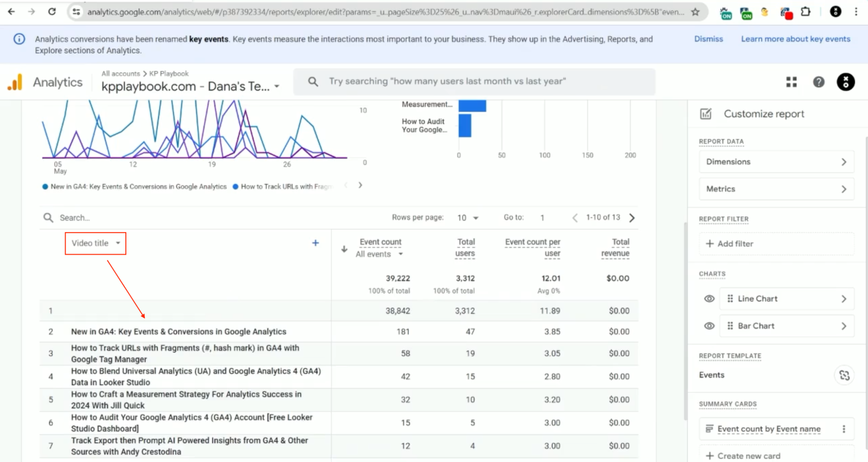This screenshot has height=462, width=868.
Task: Add a secondary dimension with plus icon
Action: (x=316, y=243)
